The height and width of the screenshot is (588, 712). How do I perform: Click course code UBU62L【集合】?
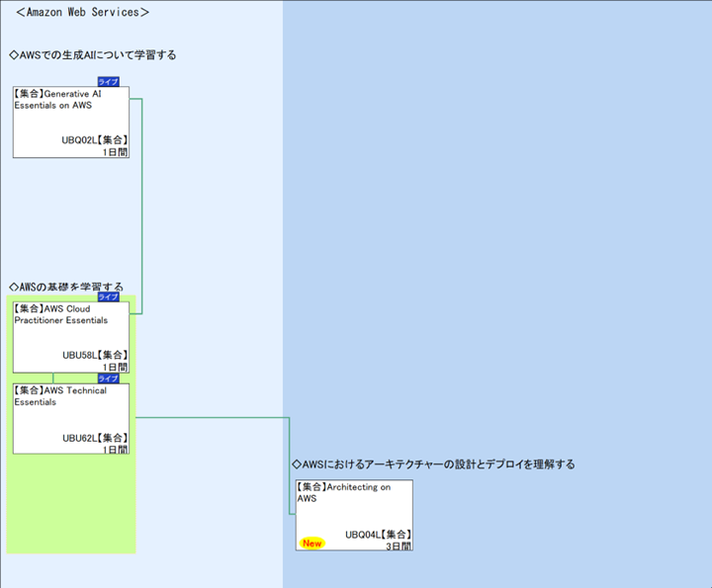click(x=95, y=438)
